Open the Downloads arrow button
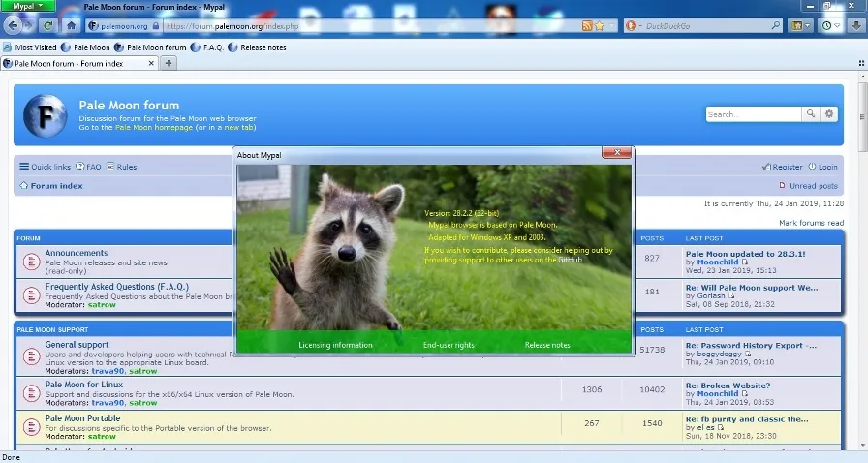 point(855,25)
